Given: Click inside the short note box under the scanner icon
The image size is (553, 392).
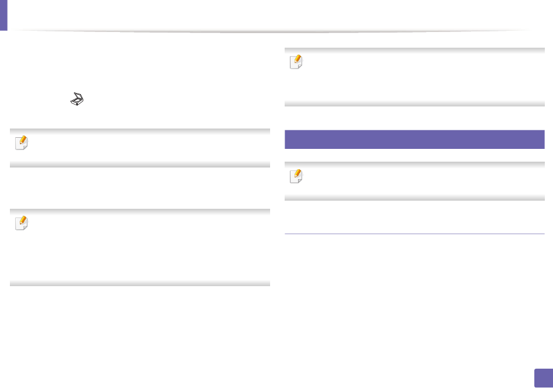Looking at the screenshot, I should tap(146, 148).
